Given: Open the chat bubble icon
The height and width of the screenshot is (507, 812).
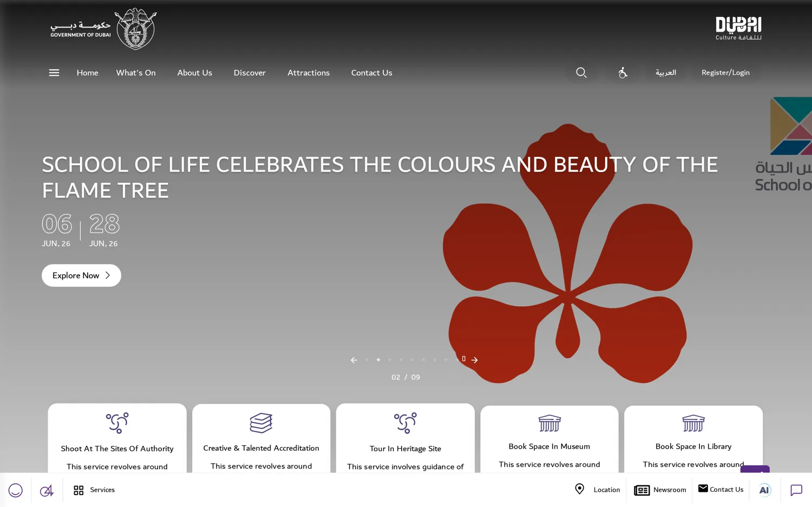Looking at the screenshot, I should pyautogui.click(x=796, y=490).
